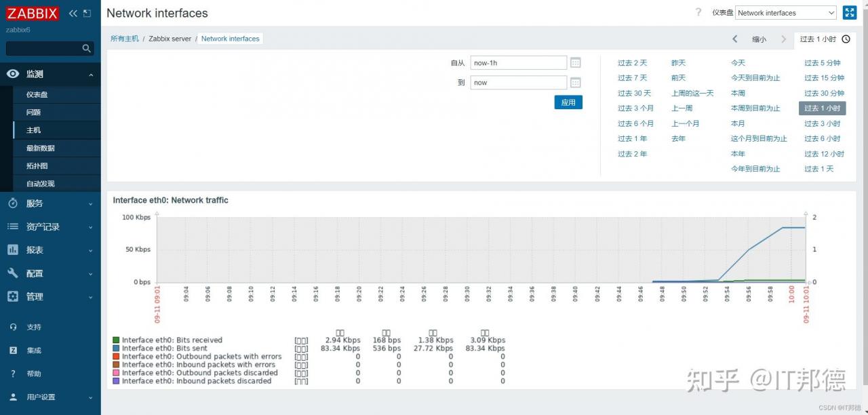Screen dimensions: 868x415
Task: Select 过去 6 个月 time range
Action: [x=635, y=123]
